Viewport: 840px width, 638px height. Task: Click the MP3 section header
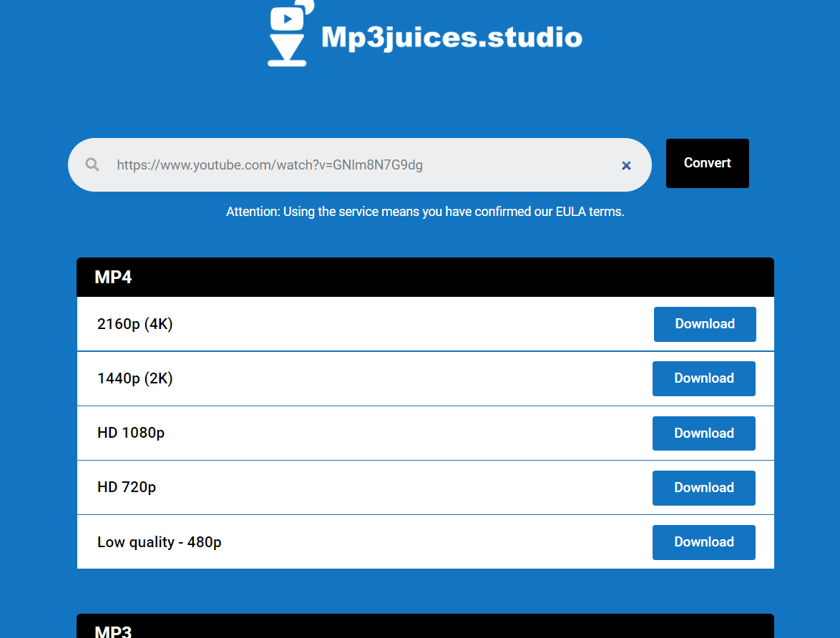point(425,627)
